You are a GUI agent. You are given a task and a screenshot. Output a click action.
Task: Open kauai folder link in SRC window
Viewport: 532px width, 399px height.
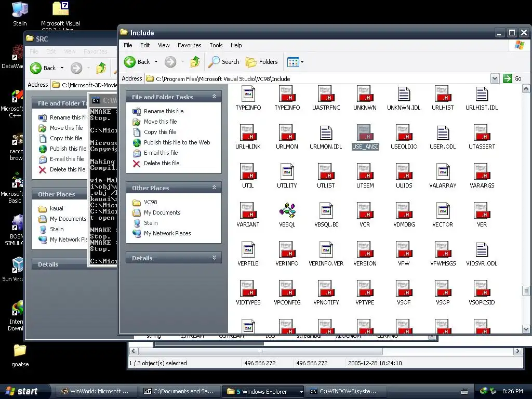pos(56,208)
